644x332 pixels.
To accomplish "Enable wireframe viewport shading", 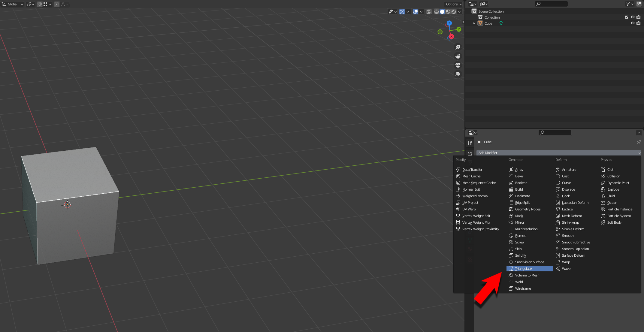I will pos(437,12).
